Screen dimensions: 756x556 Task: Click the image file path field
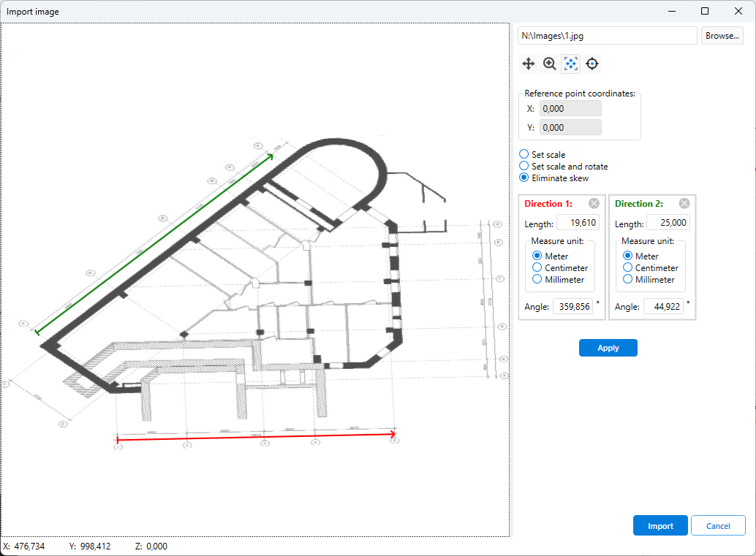(x=607, y=35)
